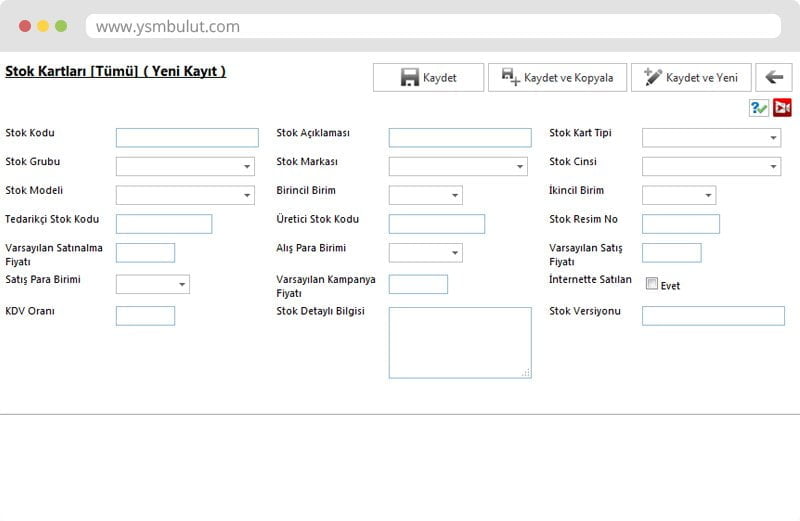Expand the Stok Cinsi dropdown
The height and width of the screenshot is (521, 800).
point(711,167)
